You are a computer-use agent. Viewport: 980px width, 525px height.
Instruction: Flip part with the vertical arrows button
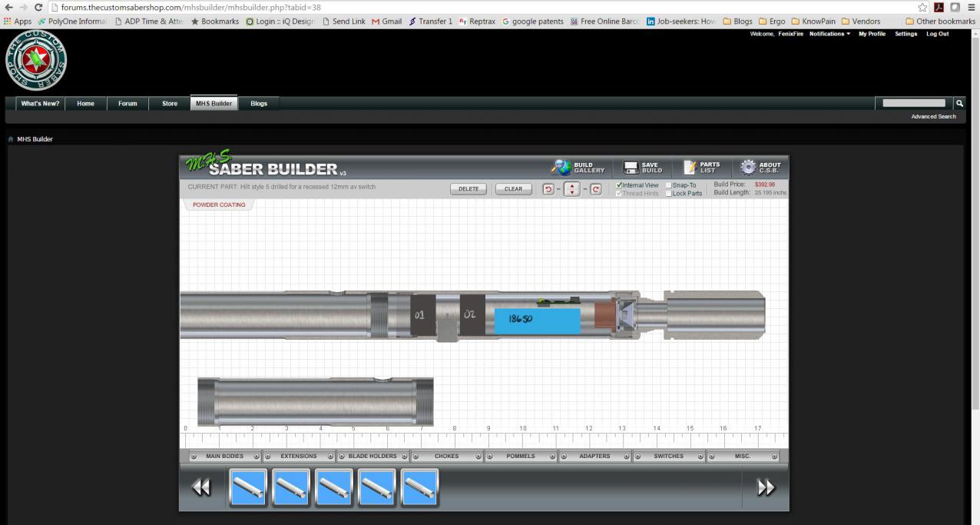571,189
